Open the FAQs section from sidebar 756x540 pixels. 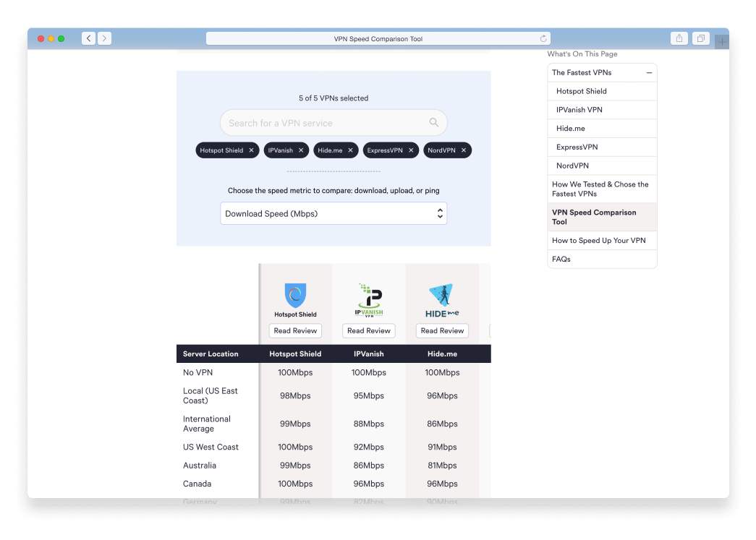(560, 259)
